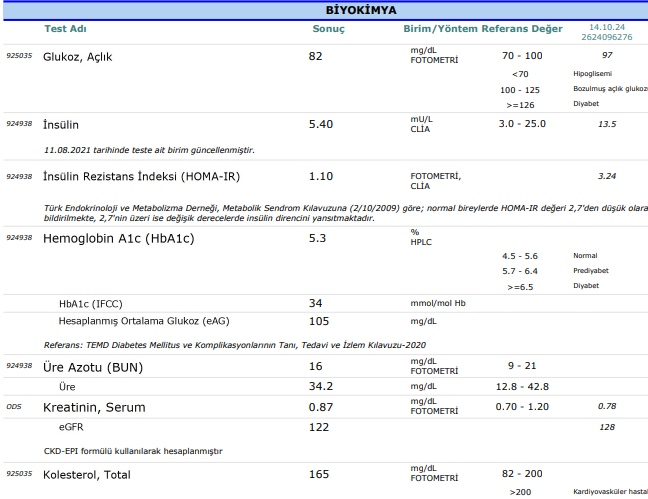Select the eGFR row label
Image resolution: width=648 pixels, height=499 pixels.
tap(71, 427)
